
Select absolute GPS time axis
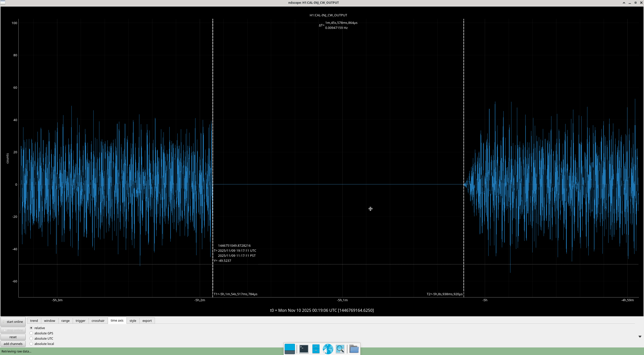(31, 333)
